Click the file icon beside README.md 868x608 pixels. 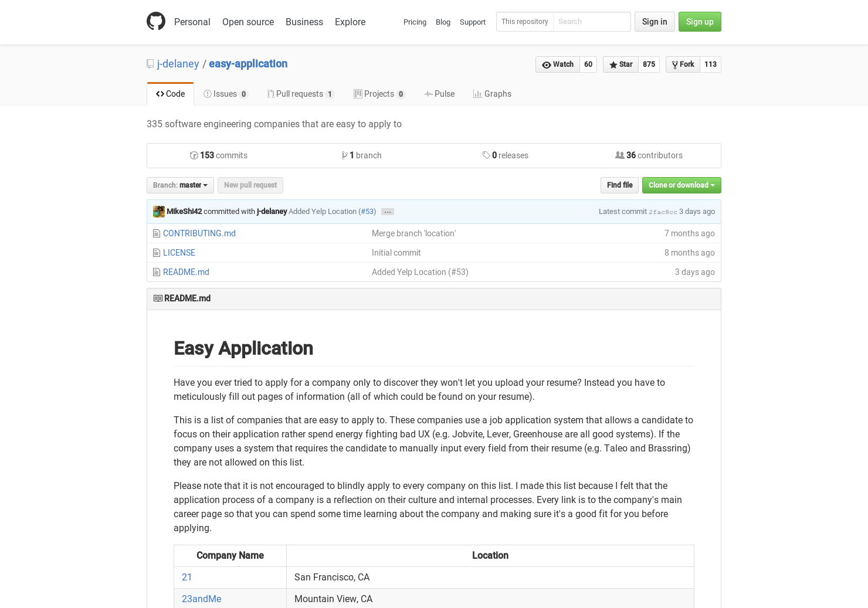pyautogui.click(x=156, y=272)
